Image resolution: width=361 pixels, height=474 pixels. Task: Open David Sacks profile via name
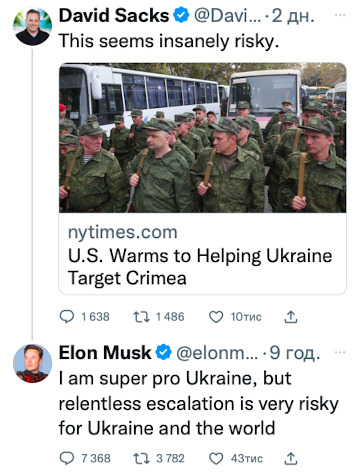click(x=114, y=15)
